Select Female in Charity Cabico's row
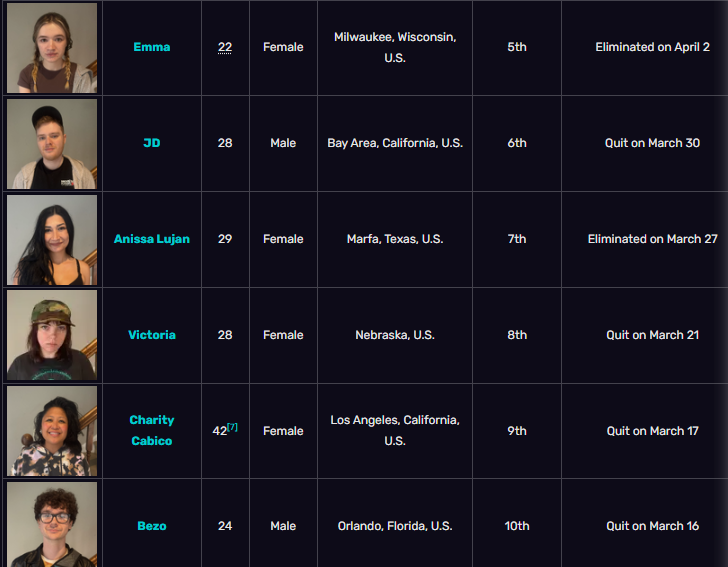 click(283, 430)
